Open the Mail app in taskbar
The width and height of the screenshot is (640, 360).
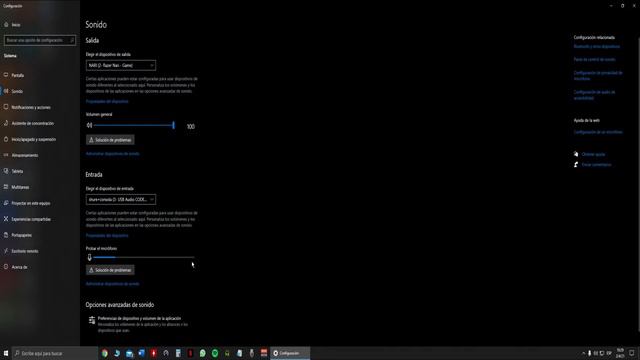click(x=129, y=353)
